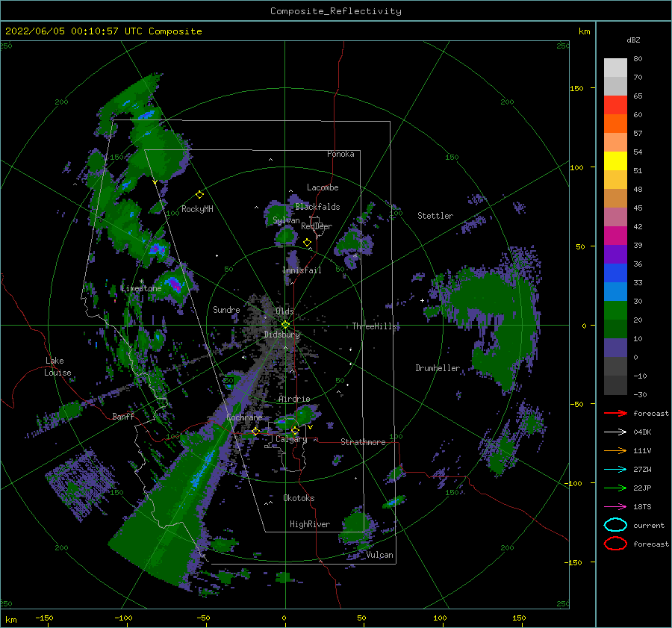
Task: Select the Stettler label
Action: 435,216
